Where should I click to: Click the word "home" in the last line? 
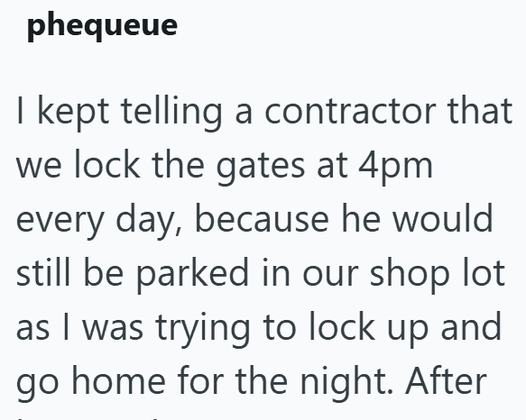click(119, 381)
